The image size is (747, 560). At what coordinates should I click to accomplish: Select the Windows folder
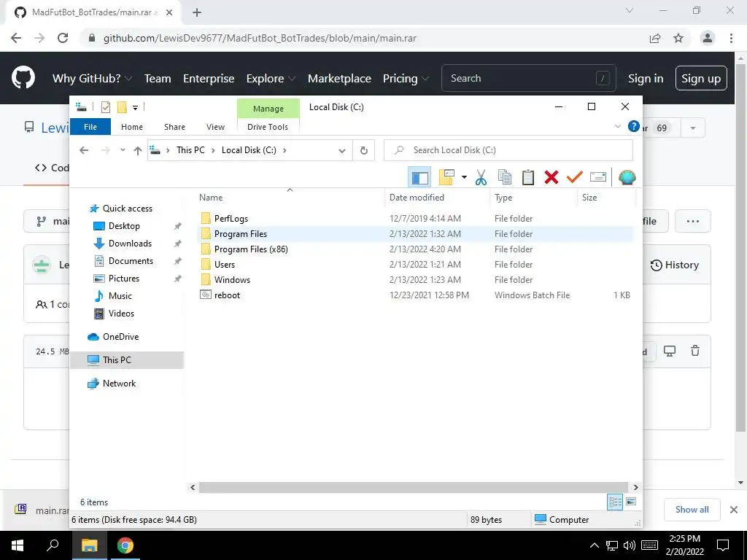(x=232, y=279)
